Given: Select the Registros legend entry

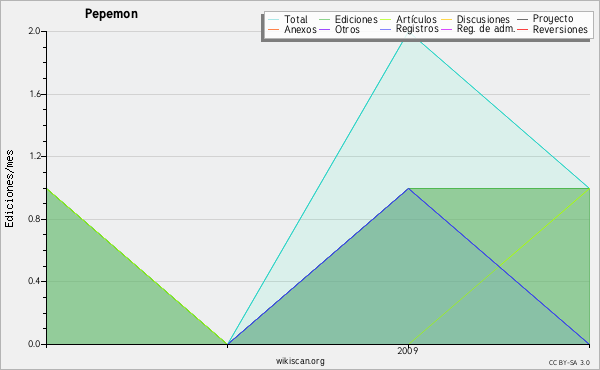Looking at the screenshot, I should 417,29.
